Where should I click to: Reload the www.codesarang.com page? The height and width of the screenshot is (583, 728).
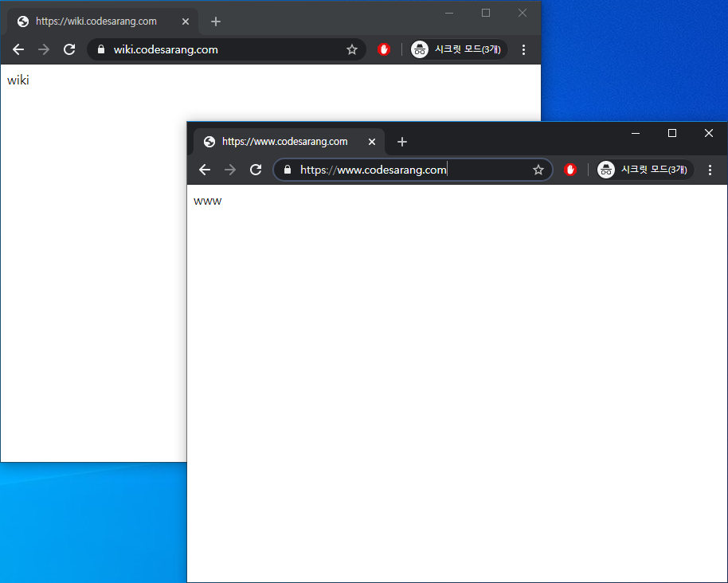coord(256,170)
